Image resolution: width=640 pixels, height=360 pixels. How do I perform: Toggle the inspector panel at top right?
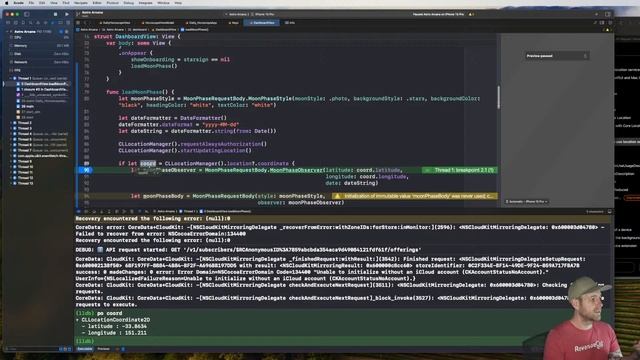[x=608, y=14]
